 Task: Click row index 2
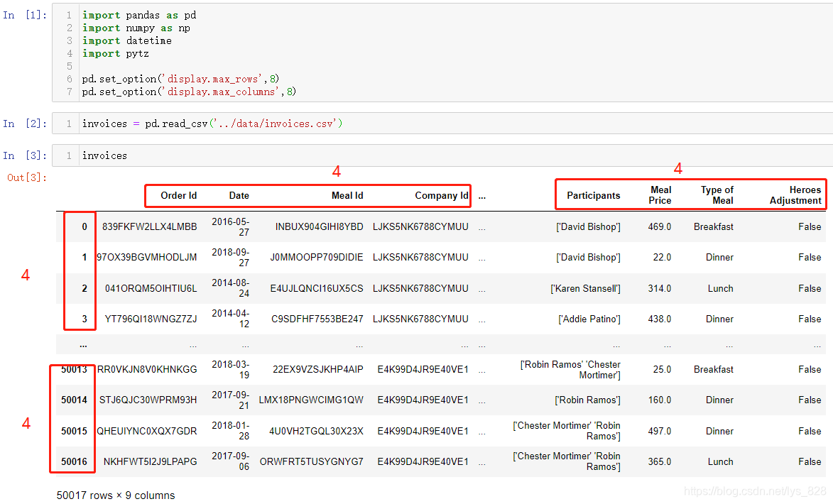[84, 288]
